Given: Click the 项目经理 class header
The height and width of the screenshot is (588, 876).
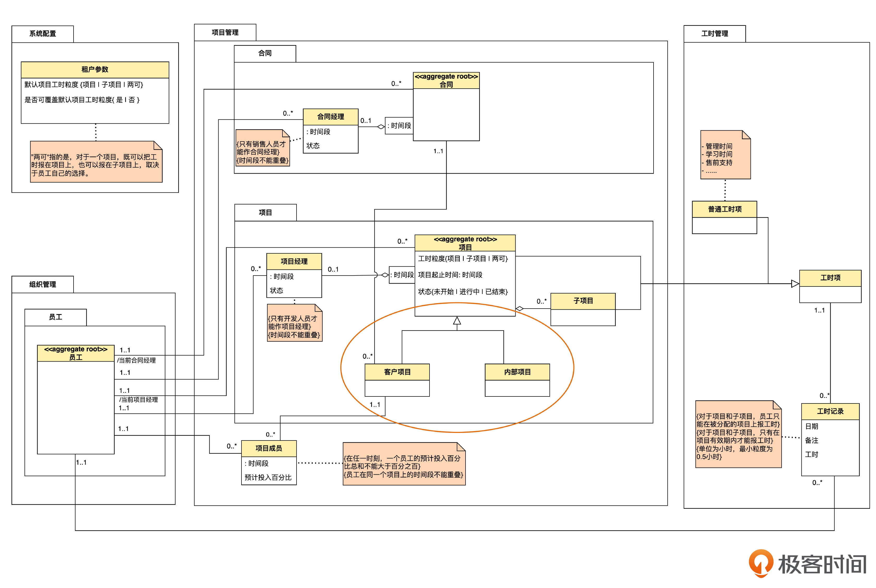Looking at the screenshot, I should tap(294, 261).
